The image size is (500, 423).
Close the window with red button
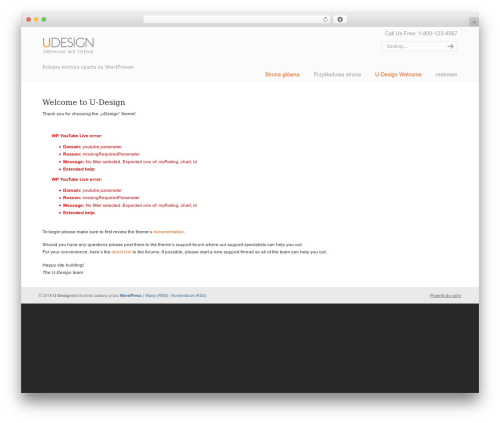pyautogui.click(x=29, y=19)
